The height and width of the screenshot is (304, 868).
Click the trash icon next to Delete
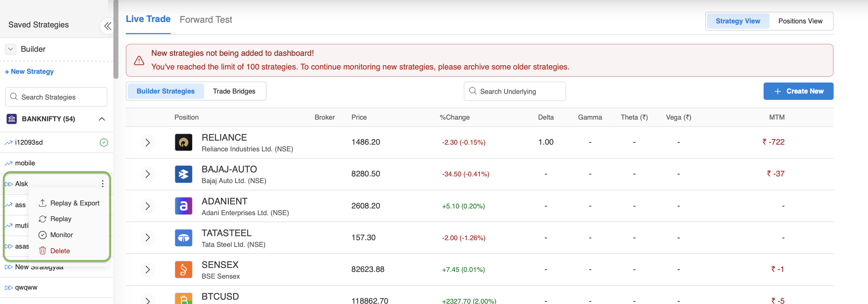(42, 250)
